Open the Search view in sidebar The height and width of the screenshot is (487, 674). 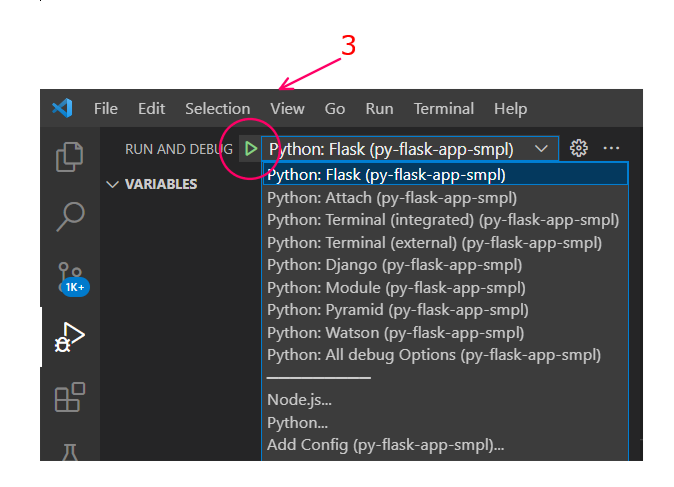click(x=69, y=214)
